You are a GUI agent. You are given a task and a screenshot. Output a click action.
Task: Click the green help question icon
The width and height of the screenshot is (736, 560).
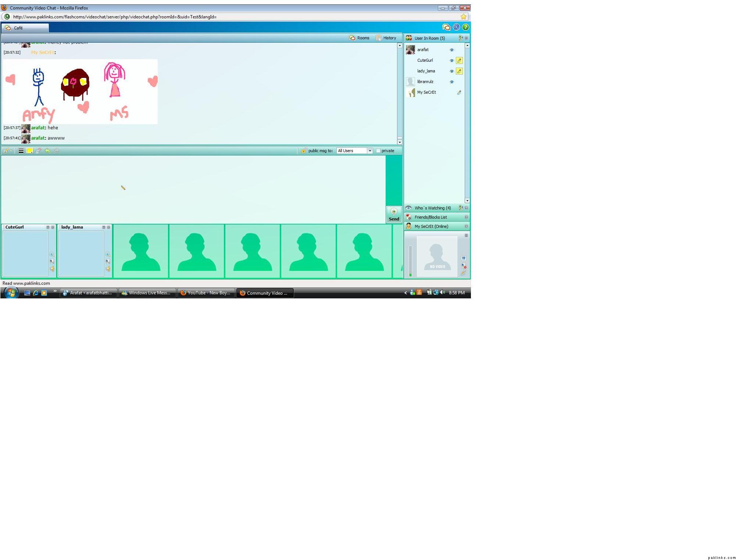[x=465, y=27]
